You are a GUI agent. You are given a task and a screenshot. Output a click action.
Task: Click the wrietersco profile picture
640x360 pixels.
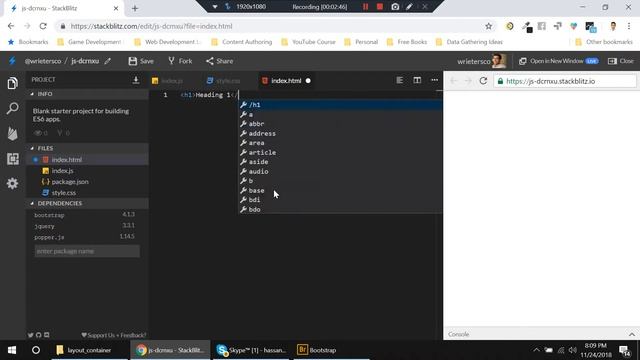pos(499,61)
